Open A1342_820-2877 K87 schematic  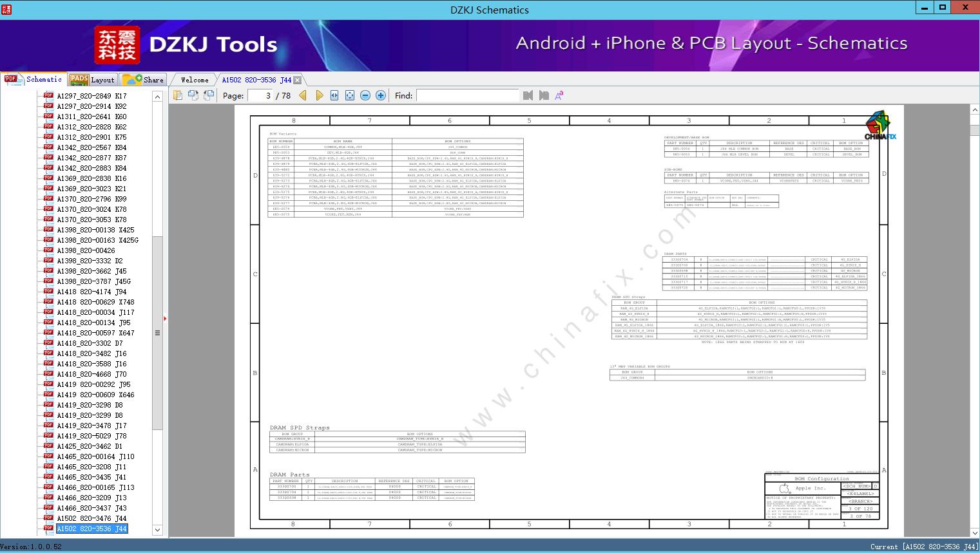pyautogui.click(x=91, y=158)
